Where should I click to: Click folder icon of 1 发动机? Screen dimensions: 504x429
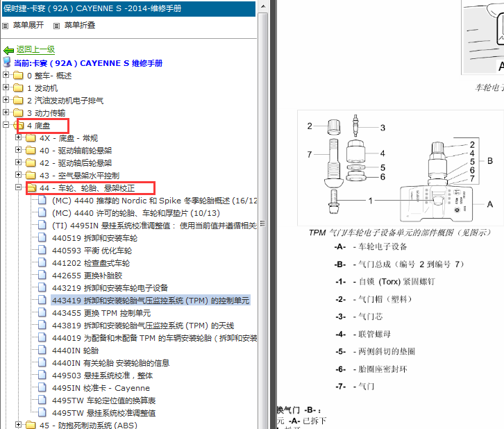18,88
